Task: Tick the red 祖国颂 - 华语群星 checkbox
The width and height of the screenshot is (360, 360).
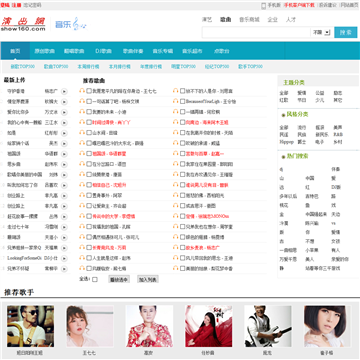Action: (89, 153)
